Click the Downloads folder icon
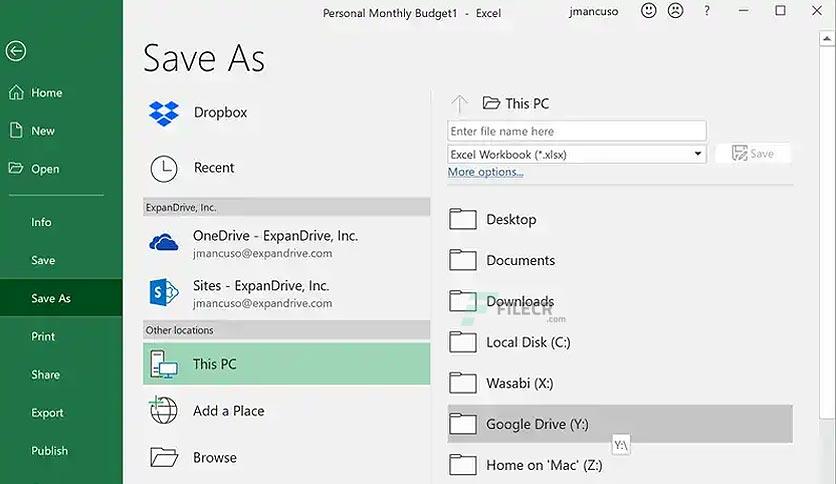The width and height of the screenshot is (836, 484). 463,301
